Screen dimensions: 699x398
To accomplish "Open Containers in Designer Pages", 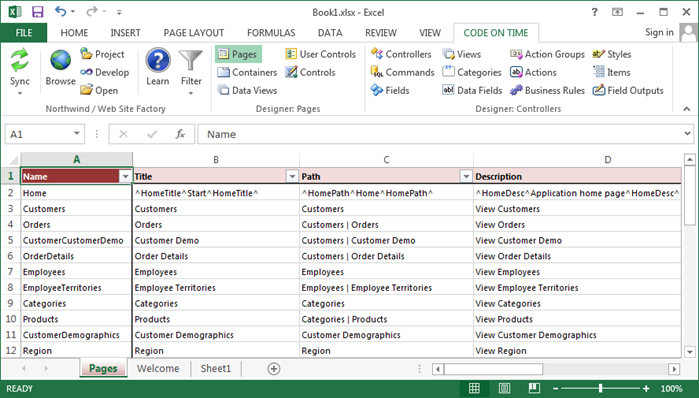I will 247,72.
